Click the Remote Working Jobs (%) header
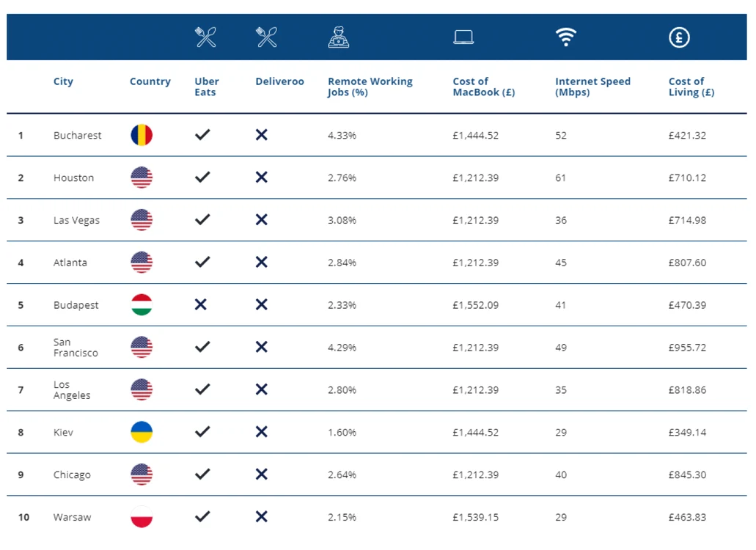Screen dimensions: 756x550 click(x=370, y=87)
